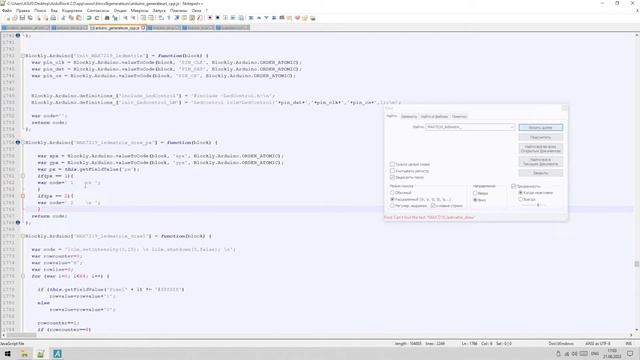Cut selection using the scissors icon
This screenshot has width=640, height=360.
click(x=63, y=18)
